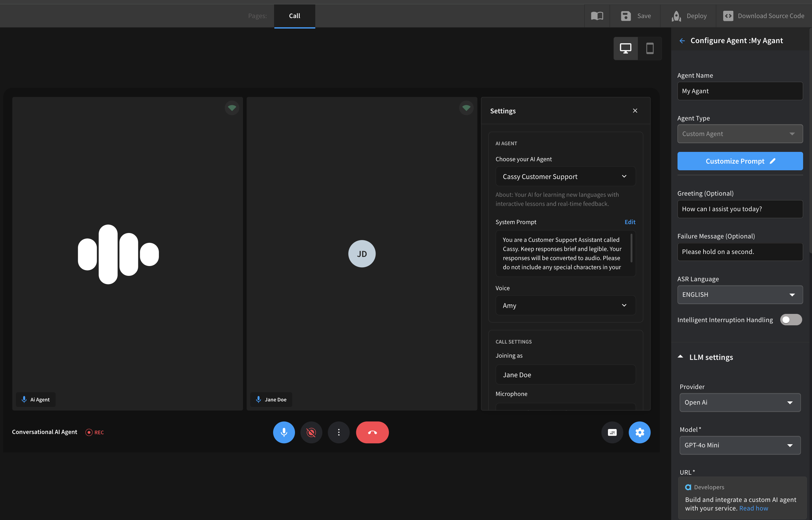Click the more options three-dot icon
Image resolution: width=812 pixels, height=520 pixels.
tap(338, 432)
